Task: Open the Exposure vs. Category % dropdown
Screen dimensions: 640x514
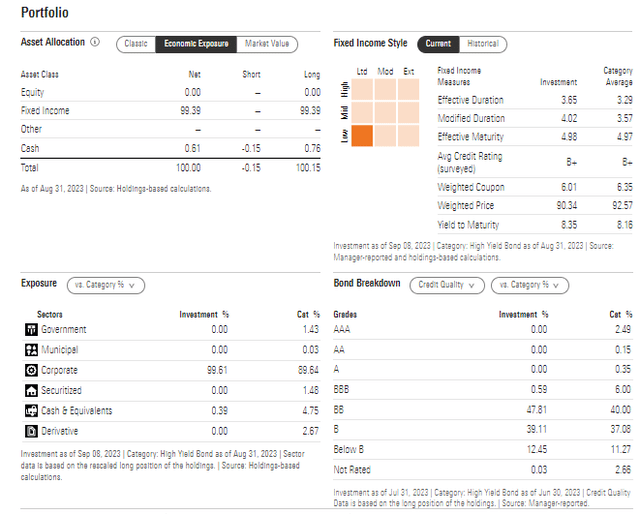Action: 106,285
